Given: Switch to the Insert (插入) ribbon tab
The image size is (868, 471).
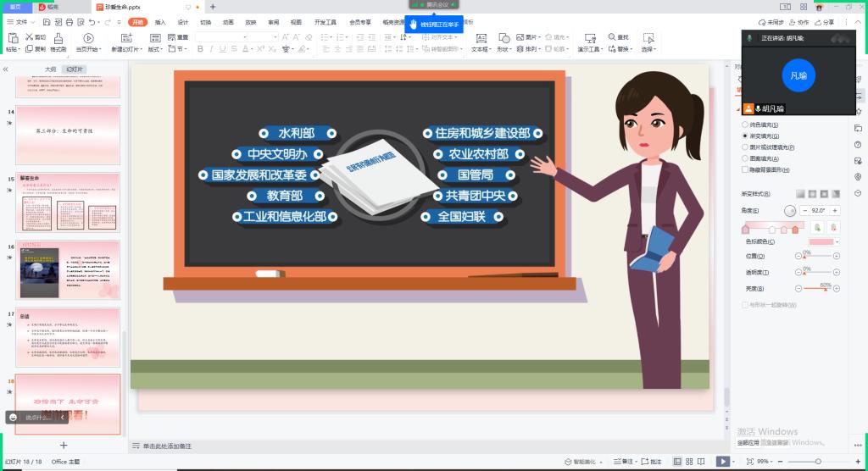Looking at the screenshot, I should (160, 22).
